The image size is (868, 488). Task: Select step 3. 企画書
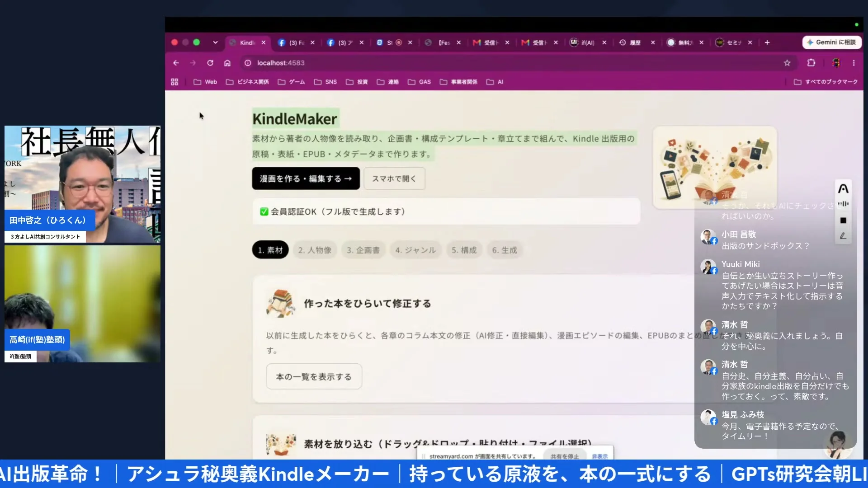pos(363,250)
